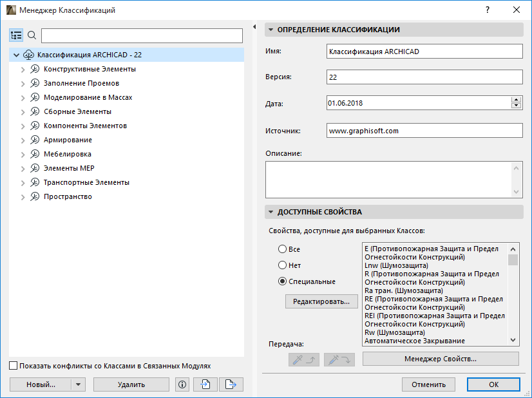The image size is (532, 398).
Task: Expand Сборные Элементы branch
Action: pyautogui.click(x=23, y=112)
